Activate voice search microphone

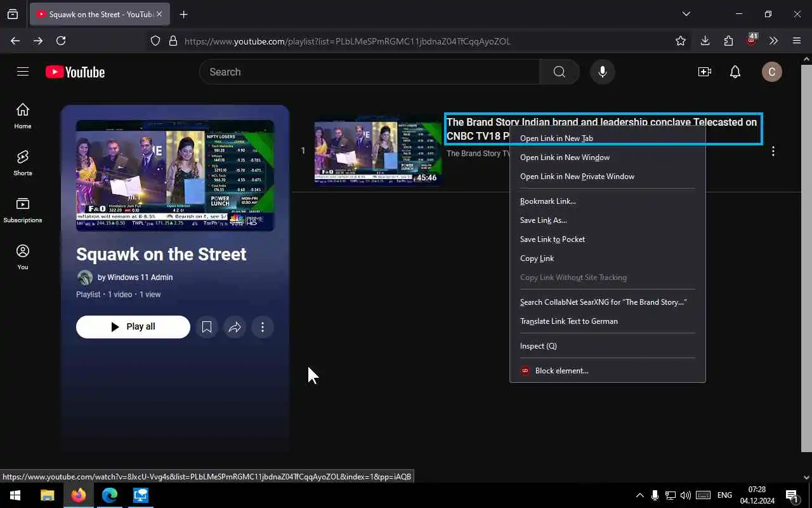click(x=603, y=72)
